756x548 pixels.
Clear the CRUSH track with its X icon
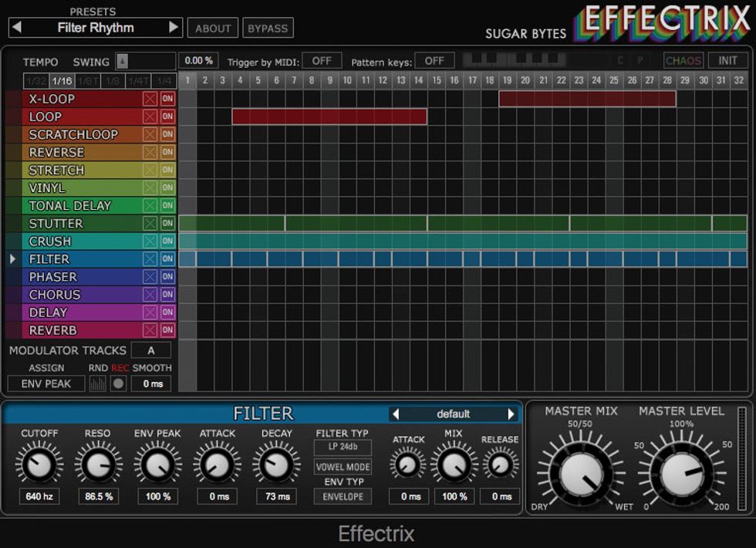(x=150, y=241)
